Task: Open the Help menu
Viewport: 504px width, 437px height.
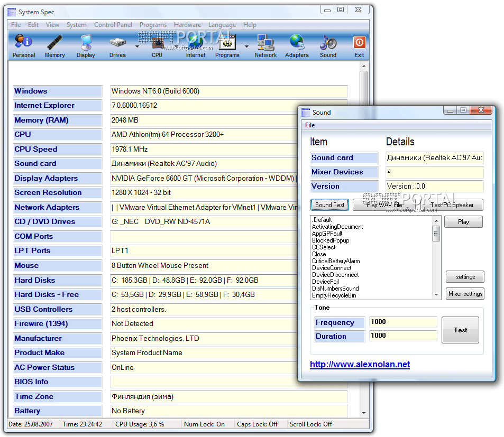Action: pos(250,25)
